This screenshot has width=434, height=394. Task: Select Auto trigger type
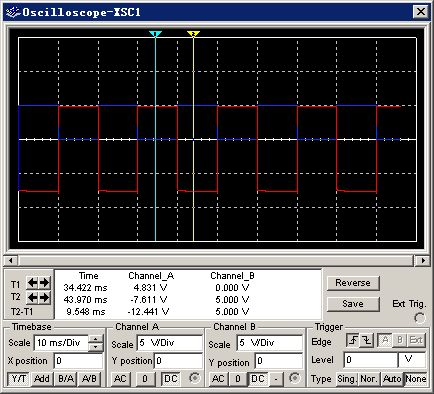coord(392,379)
